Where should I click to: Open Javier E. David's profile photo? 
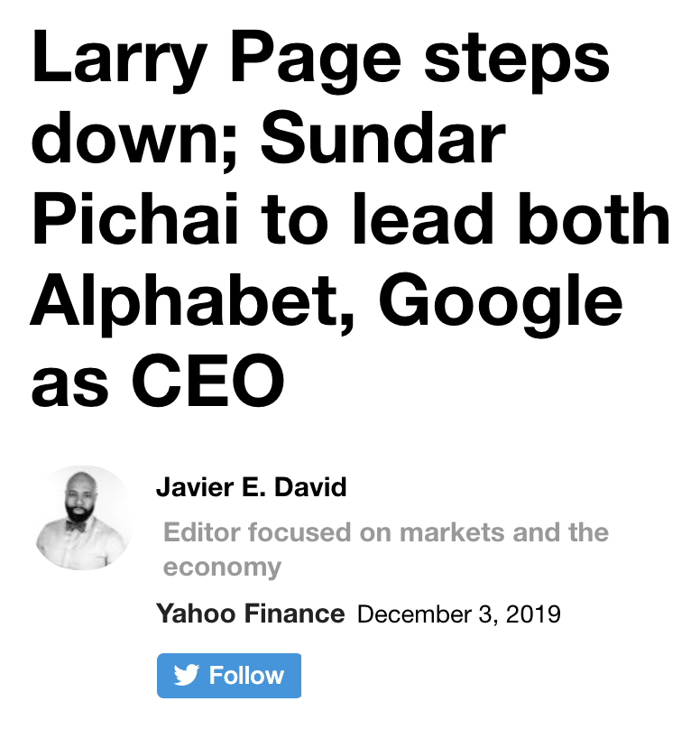tap(83, 518)
